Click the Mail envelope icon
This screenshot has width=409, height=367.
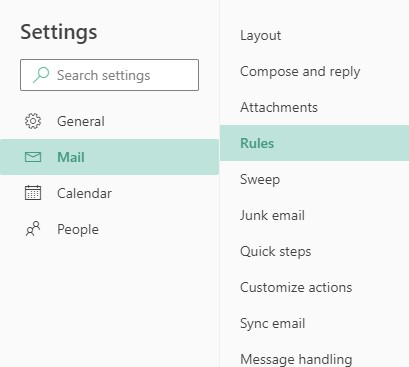point(33,157)
